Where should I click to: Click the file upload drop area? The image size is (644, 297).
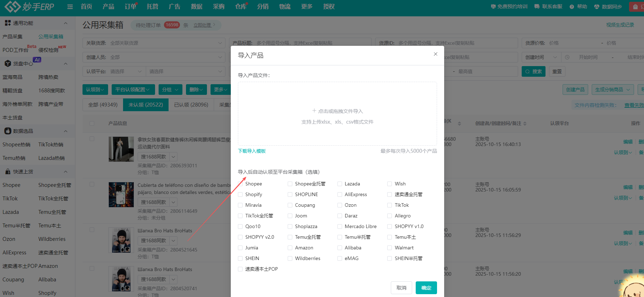pyautogui.click(x=337, y=114)
